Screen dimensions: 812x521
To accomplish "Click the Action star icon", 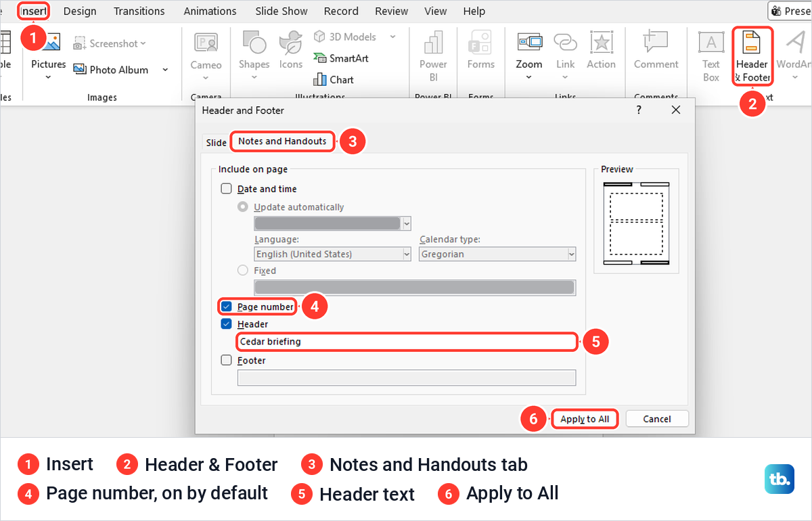I will 601,42.
